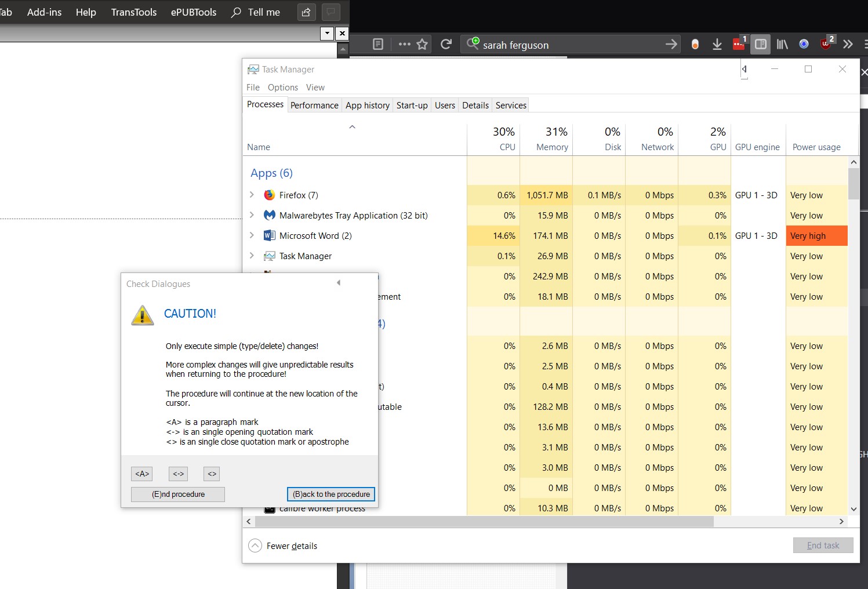Show more Firefox toolbar tools via the overflow chevron
Viewport: 868px width, 589px height.
coord(848,44)
